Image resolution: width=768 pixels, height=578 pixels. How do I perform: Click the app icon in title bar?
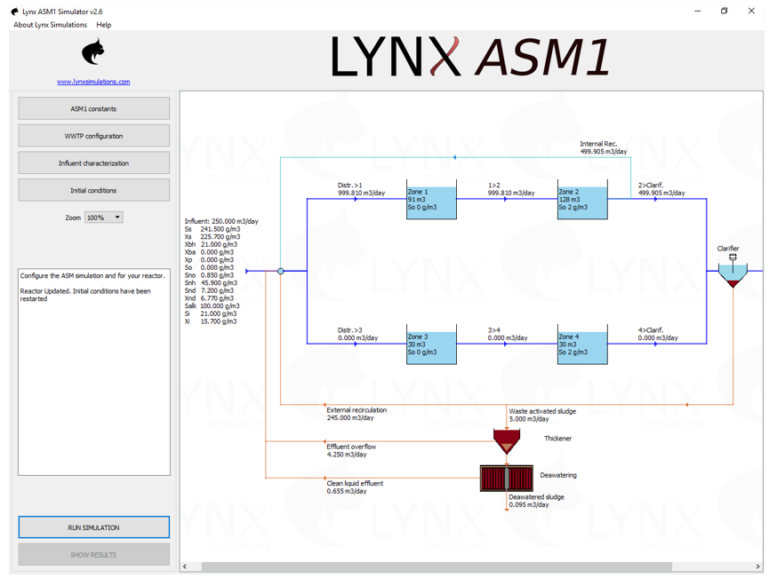pyautogui.click(x=15, y=11)
